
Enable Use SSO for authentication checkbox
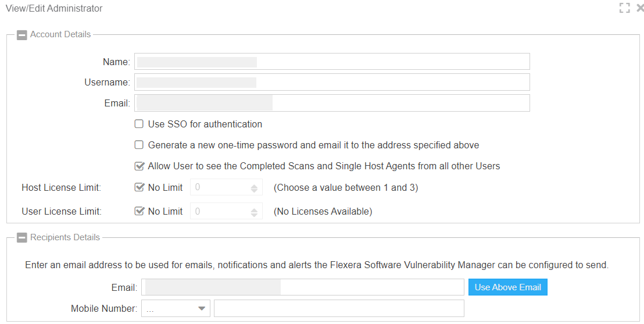point(139,124)
